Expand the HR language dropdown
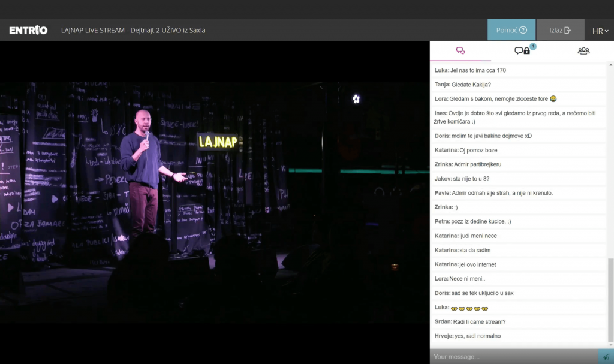The height and width of the screenshot is (364, 614). point(600,31)
